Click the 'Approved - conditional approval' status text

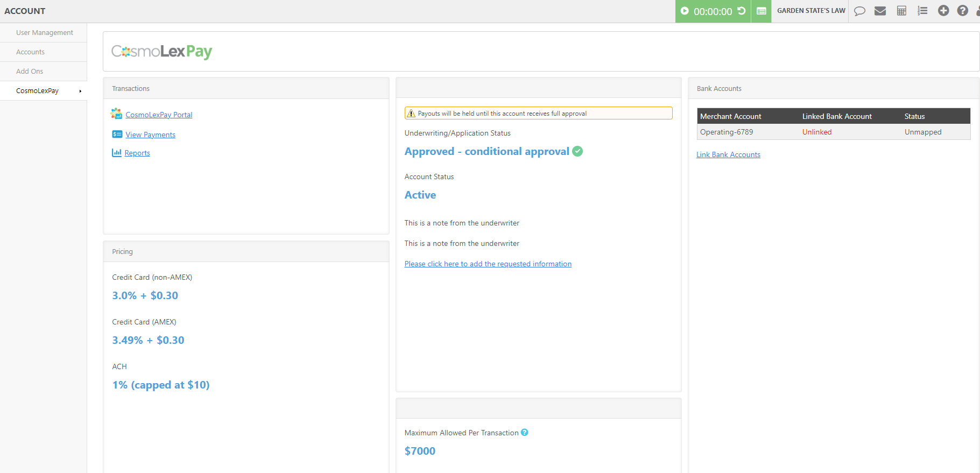tap(487, 151)
